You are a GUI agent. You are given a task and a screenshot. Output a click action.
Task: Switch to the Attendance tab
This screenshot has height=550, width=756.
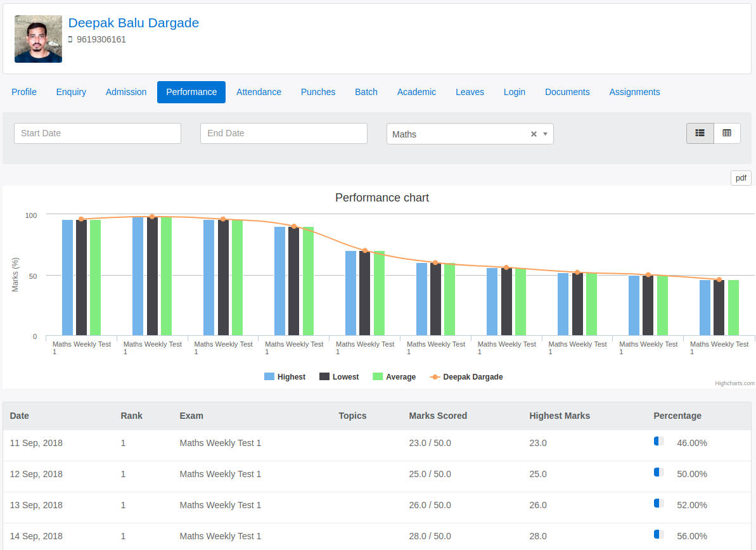[259, 92]
